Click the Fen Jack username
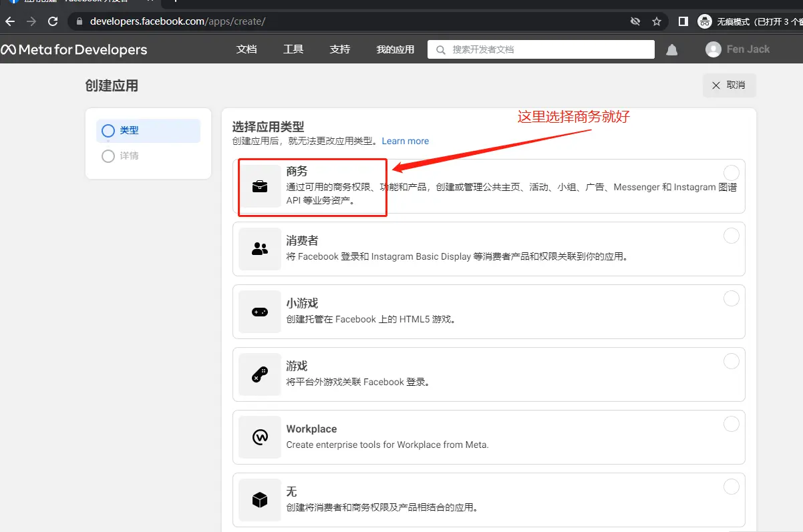This screenshot has height=532, width=803. (748, 49)
